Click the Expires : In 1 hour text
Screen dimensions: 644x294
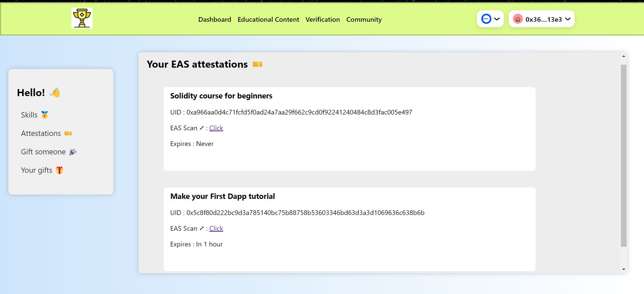tap(196, 244)
